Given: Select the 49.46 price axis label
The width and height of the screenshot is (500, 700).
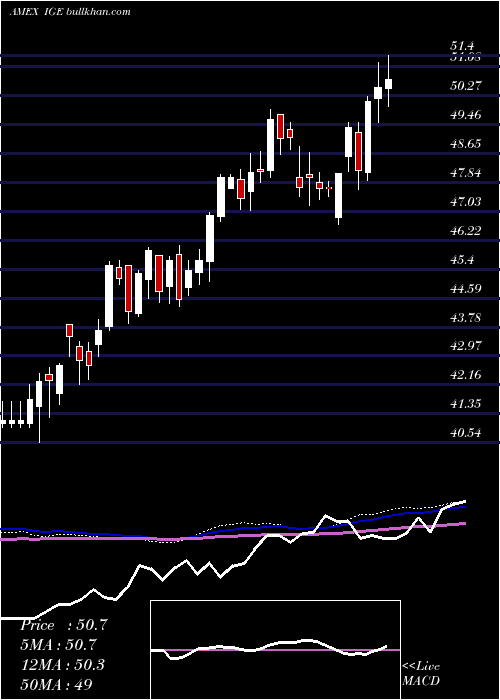Looking at the screenshot, I should coord(466,115).
